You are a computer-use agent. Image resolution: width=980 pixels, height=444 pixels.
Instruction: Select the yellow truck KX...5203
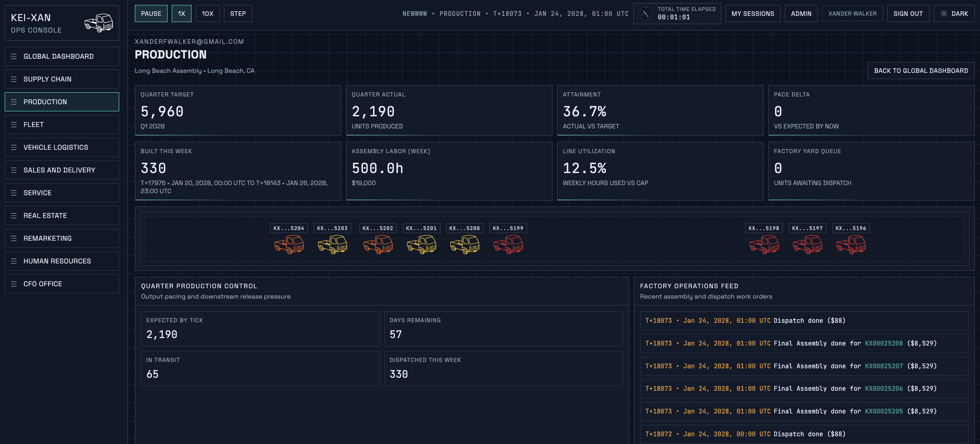pyautogui.click(x=332, y=244)
